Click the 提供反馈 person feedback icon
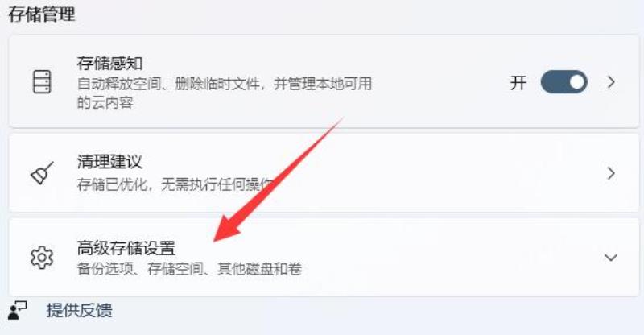The height and width of the screenshot is (335, 644). click(x=17, y=310)
